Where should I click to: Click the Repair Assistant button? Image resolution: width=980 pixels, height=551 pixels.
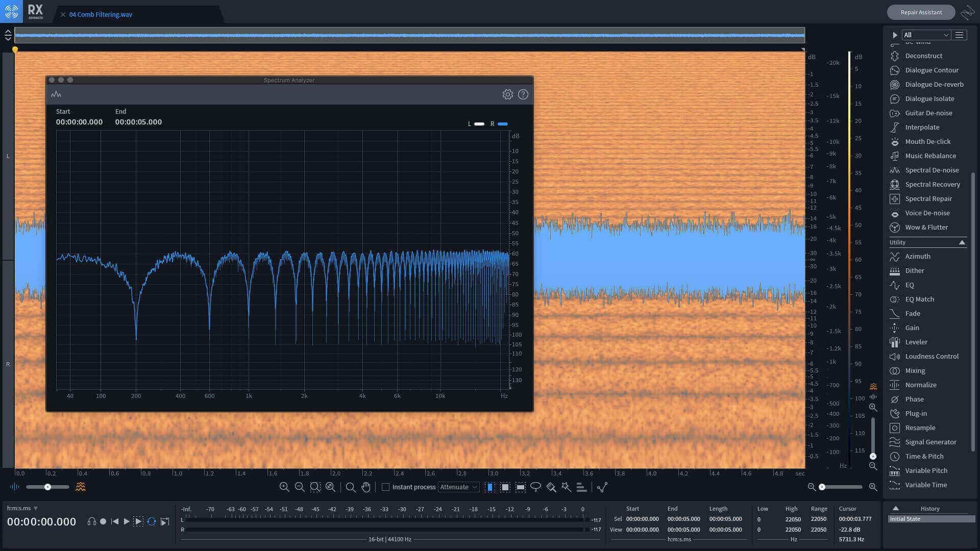[921, 12]
